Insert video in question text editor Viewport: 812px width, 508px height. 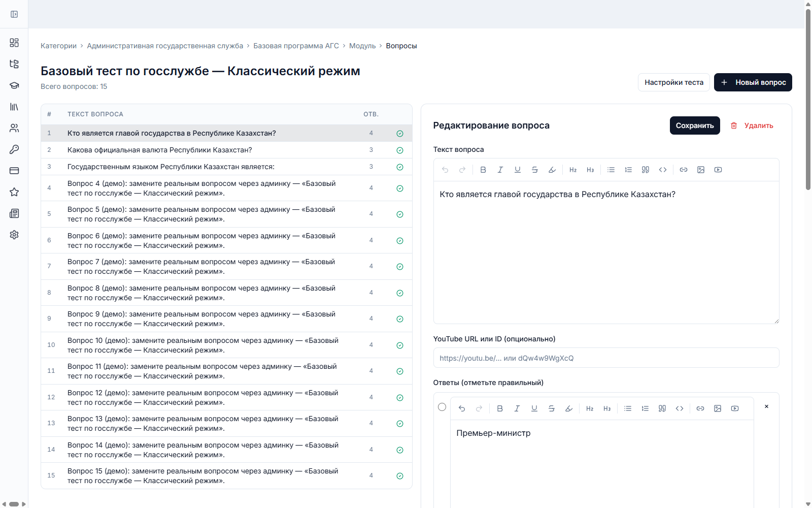(x=718, y=170)
